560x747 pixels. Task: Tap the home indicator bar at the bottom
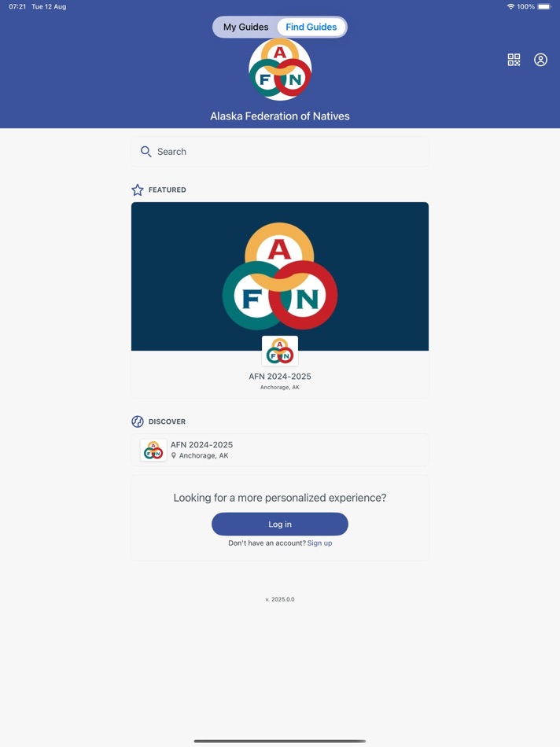pos(280,741)
